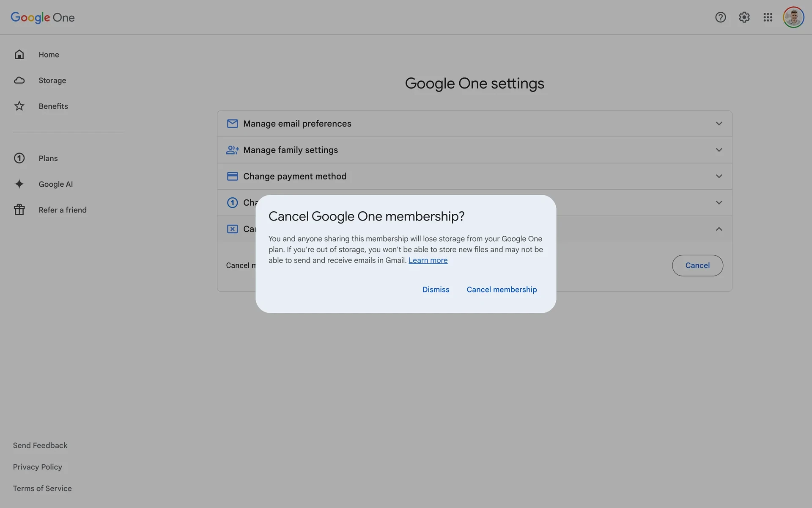The image size is (812, 508).
Task: Click the credit card icon beside payment method
Action: pos(232,176)
